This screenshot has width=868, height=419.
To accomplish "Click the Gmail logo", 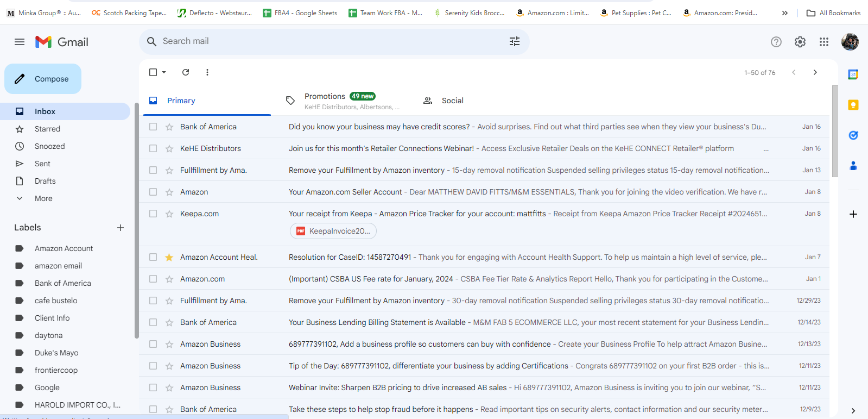I will click(x=62, y=42).
